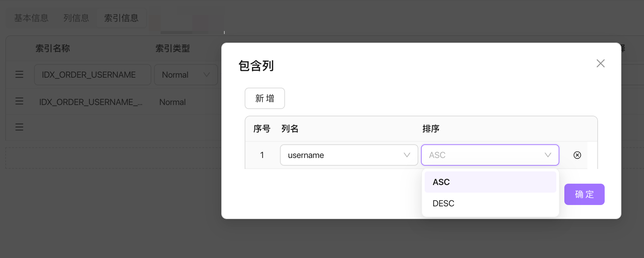Click the 排序 column header
644x258 pixels.
431,129
